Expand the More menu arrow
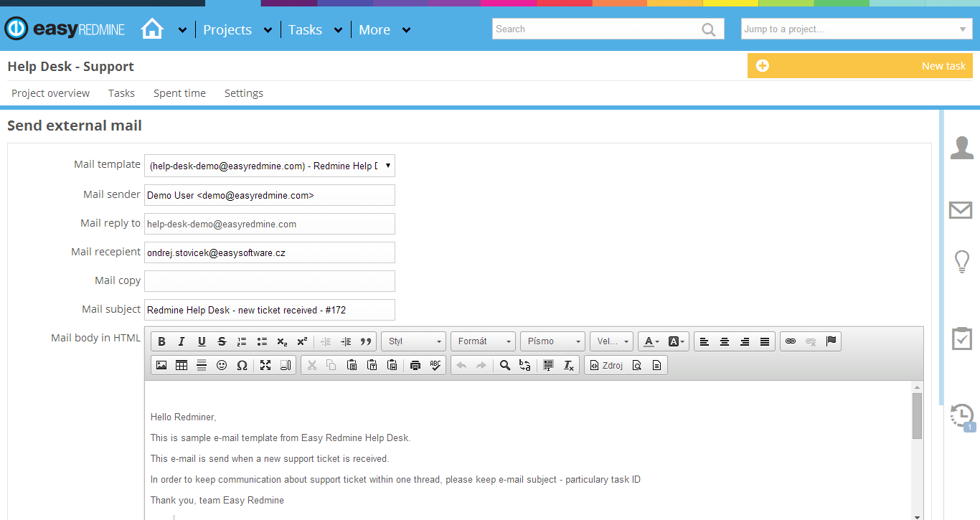Screen dimensions: 980x520 point(406,30)
